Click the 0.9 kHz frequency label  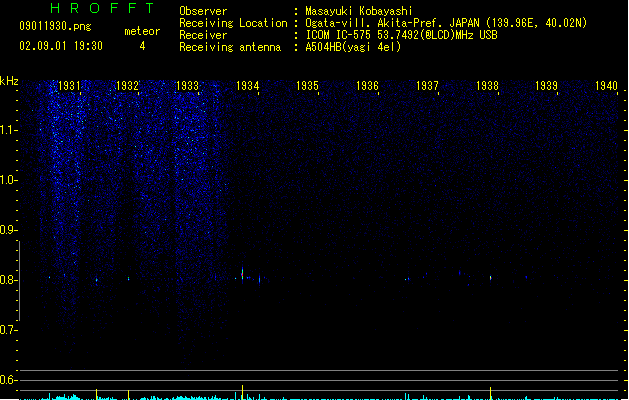[x=8, y=230]
